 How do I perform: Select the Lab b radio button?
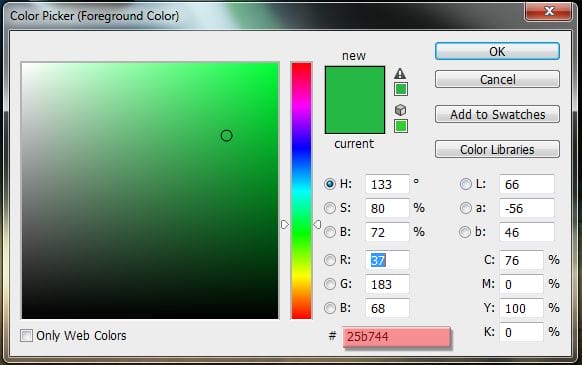tap(465, 232)
